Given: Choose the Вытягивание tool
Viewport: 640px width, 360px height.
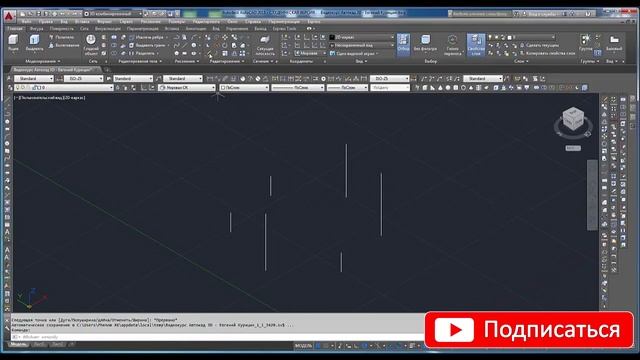Looking at the screenshot, I should [x=64, y=45].
